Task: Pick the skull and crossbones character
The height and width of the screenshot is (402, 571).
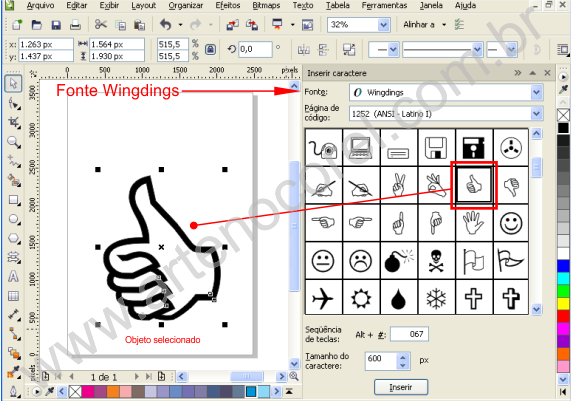Action: tap(436, 260)
